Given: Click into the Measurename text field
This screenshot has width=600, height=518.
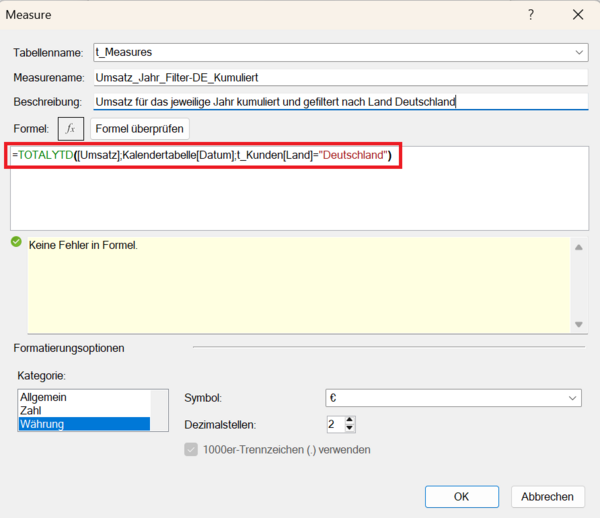Looking at the screenshot, I should tap(338, 77).
